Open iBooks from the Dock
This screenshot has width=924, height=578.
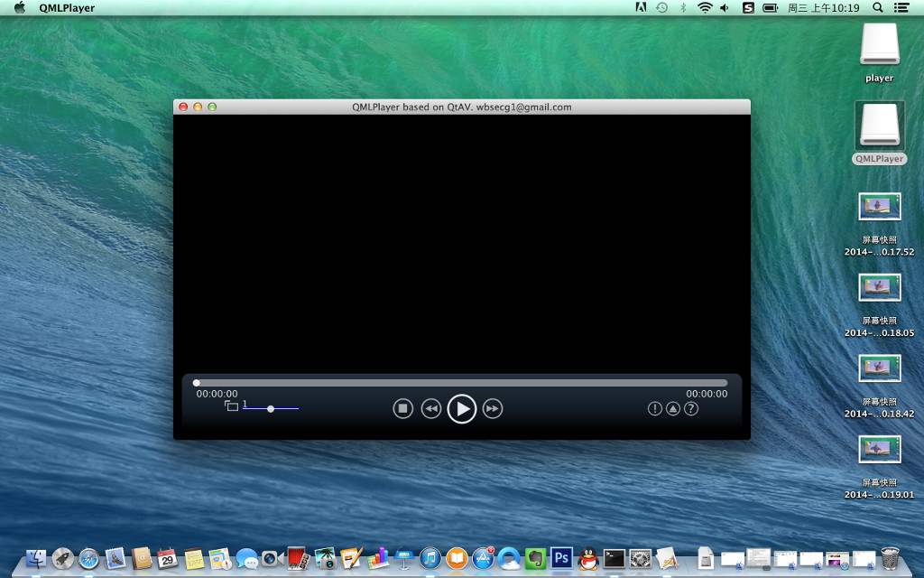pyautogui.click(x=457, y=558)
